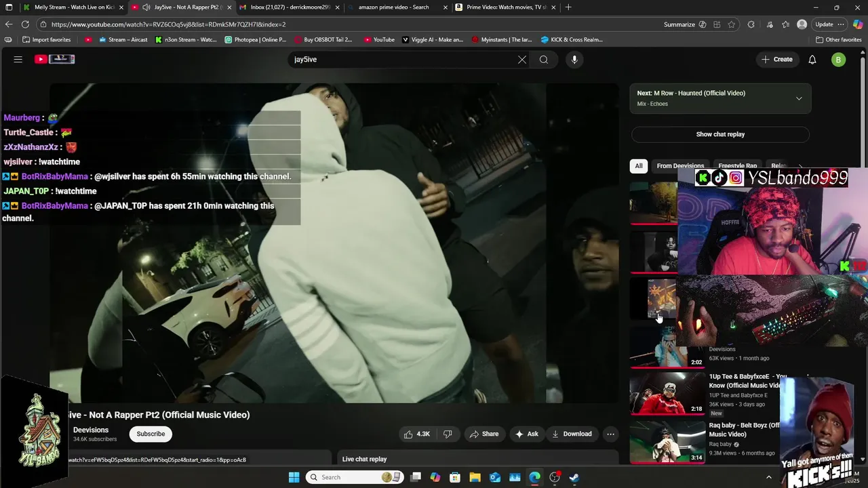The height and width of the screenshot is (488, 868).
Task: Open Edge tab actions menu icon
Action: [x=9, y=7]
